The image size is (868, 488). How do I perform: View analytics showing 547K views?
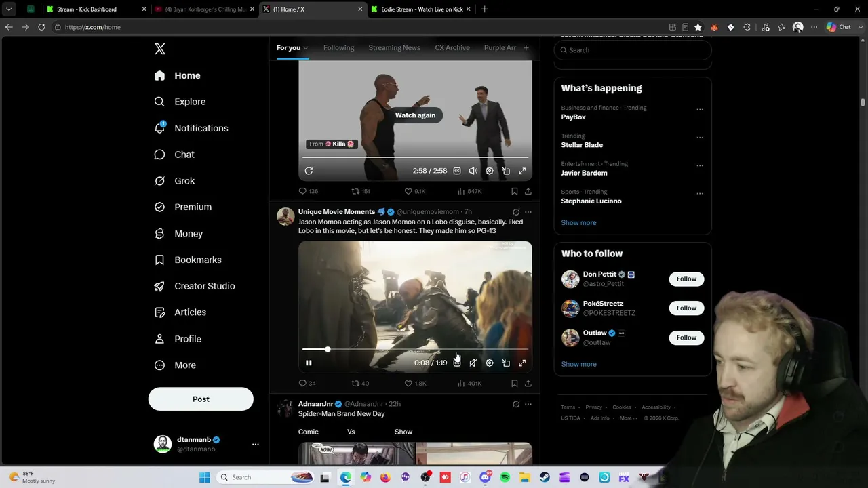click(469, 191)
